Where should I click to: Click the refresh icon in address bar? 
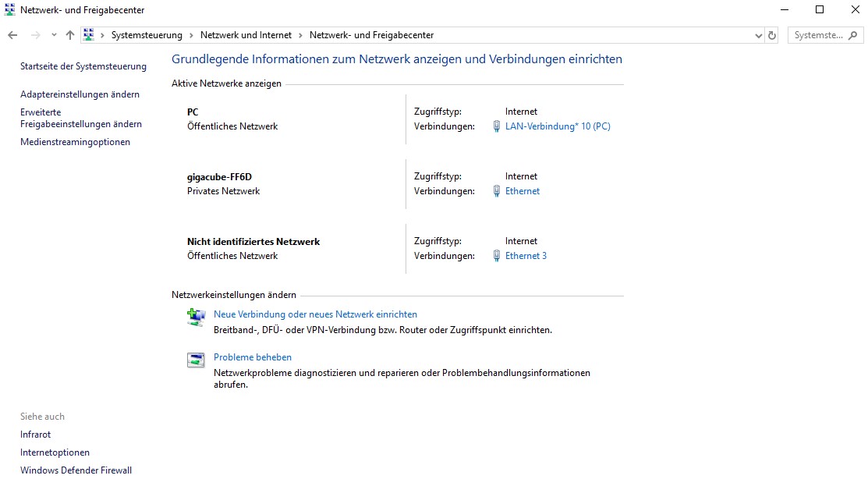772,35
